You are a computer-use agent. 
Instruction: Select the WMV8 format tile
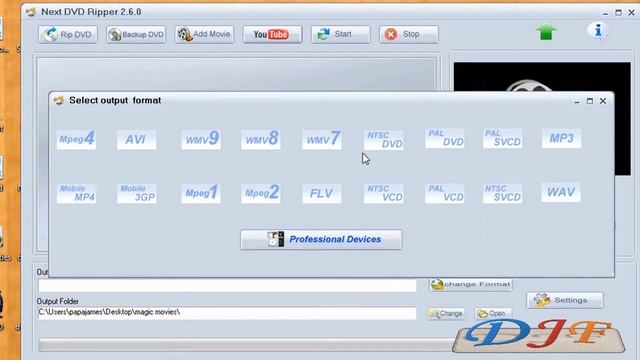[x=261, y=139]
